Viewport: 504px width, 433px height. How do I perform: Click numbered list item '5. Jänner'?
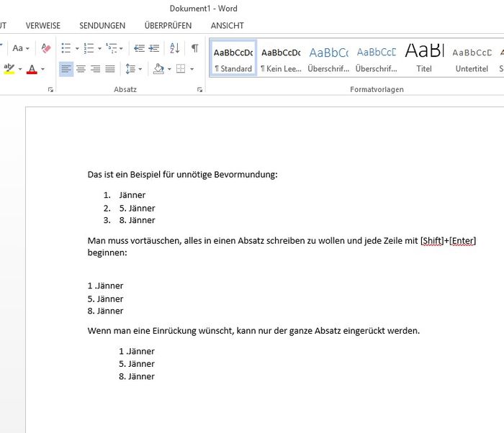pyautogui.click(x=137, y=208)
